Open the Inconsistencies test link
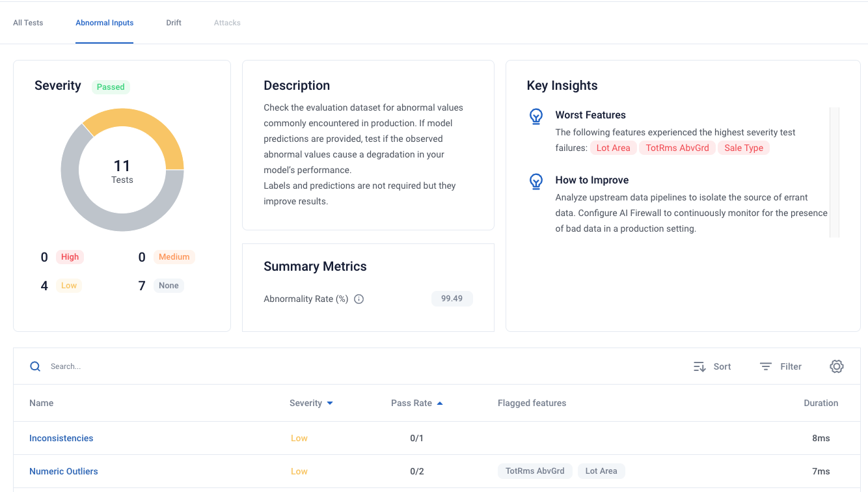 coord(61,438)
